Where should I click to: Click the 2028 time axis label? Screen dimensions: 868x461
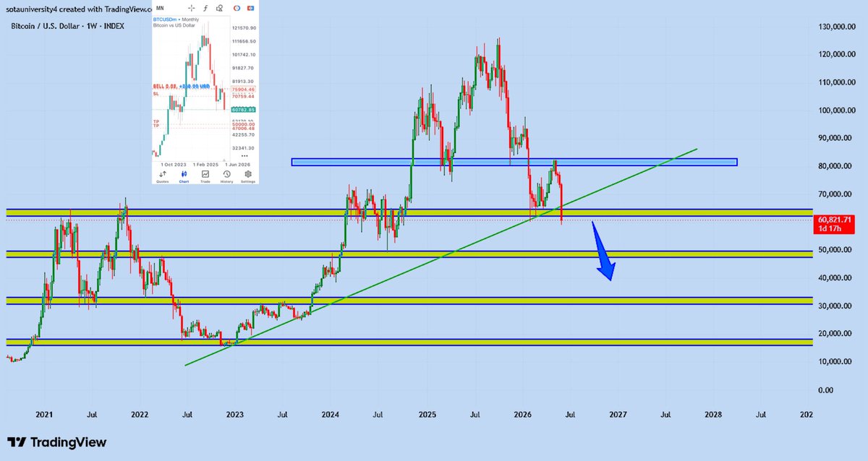coord(713,415)
